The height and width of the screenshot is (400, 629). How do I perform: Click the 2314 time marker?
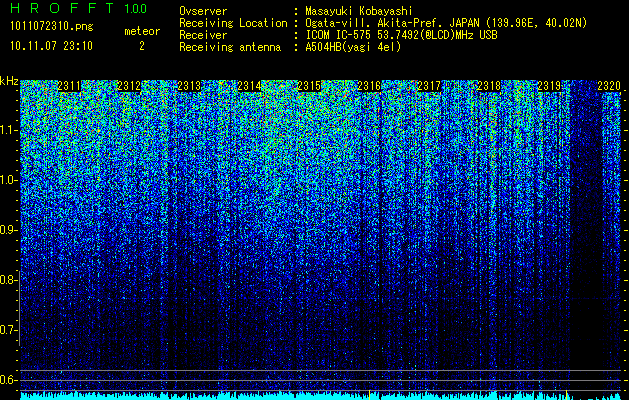[249, 86]
